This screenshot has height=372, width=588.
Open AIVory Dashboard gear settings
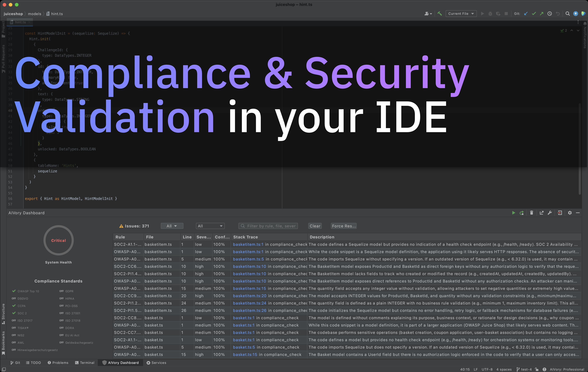570,213
